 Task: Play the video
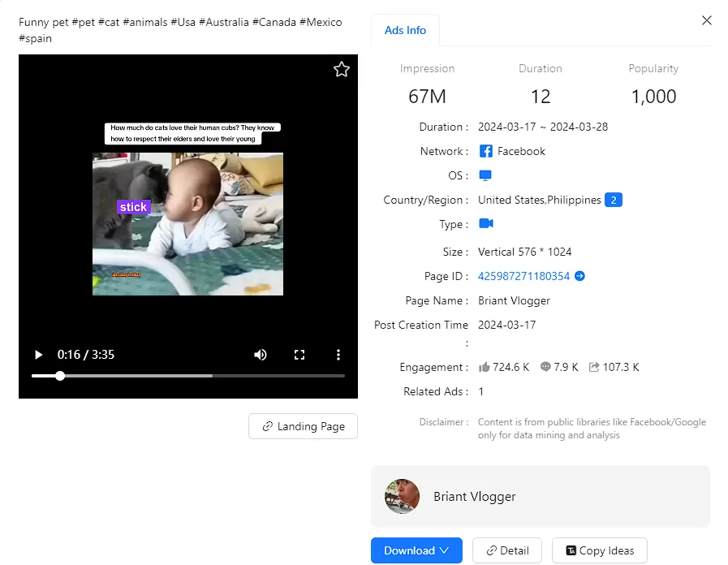38,355
